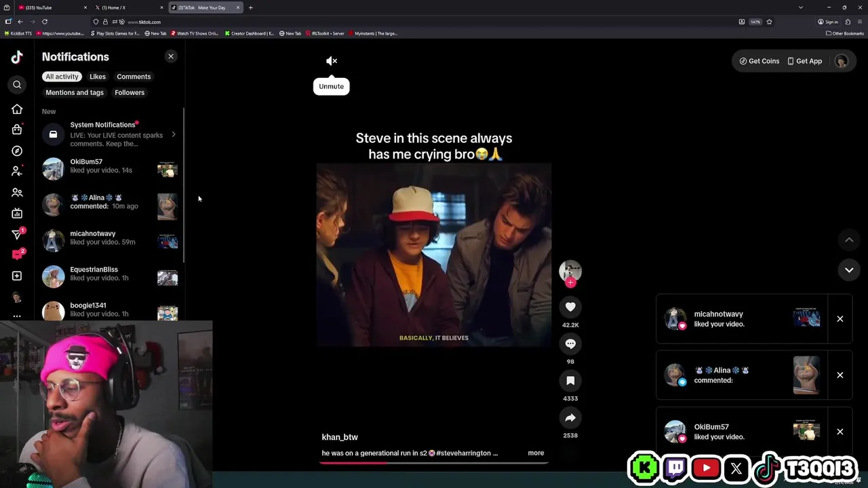Open Other Bookmarks folder
Viewport: 868px width, 488px height.
[x=845, y=33]
